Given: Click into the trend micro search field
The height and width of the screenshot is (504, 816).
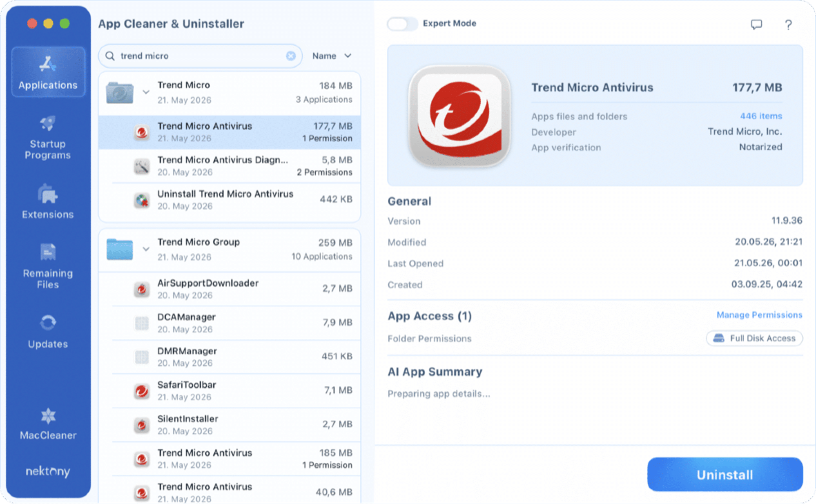Looking at the screenshot, I should 200,56.
